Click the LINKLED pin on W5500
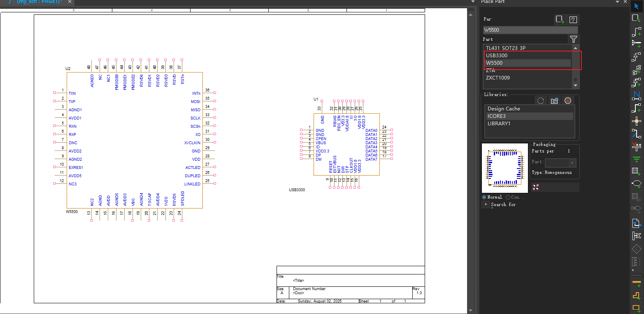The height and width of the screenshot is (314, 644). [x=193, y=184]
